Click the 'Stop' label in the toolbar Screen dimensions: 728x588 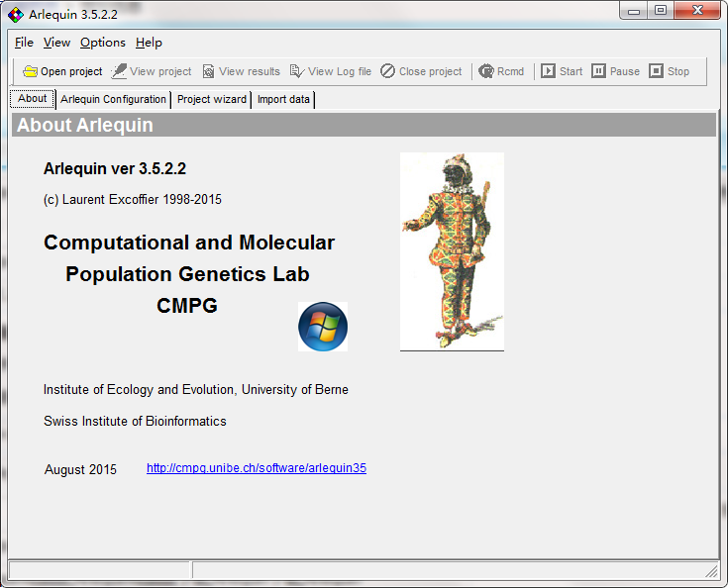click(678, 71)
